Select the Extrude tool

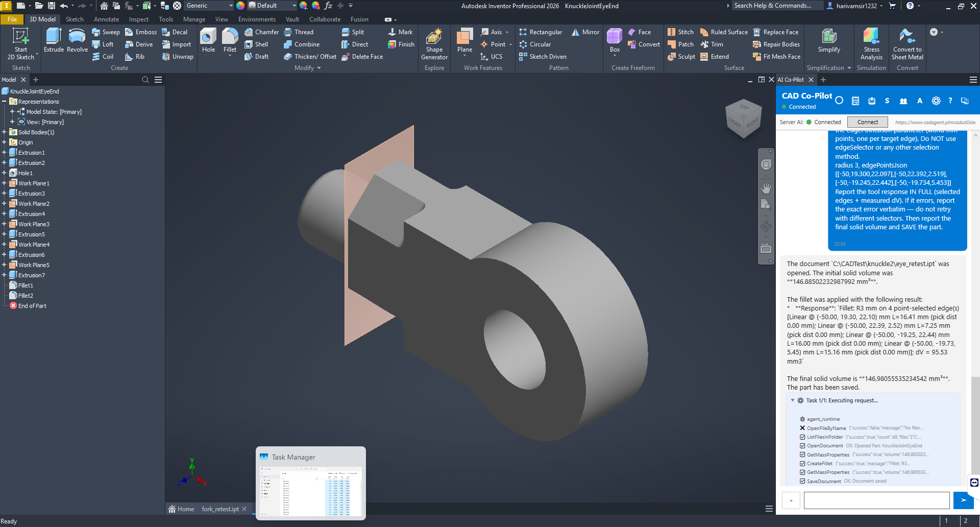[54, 40]
